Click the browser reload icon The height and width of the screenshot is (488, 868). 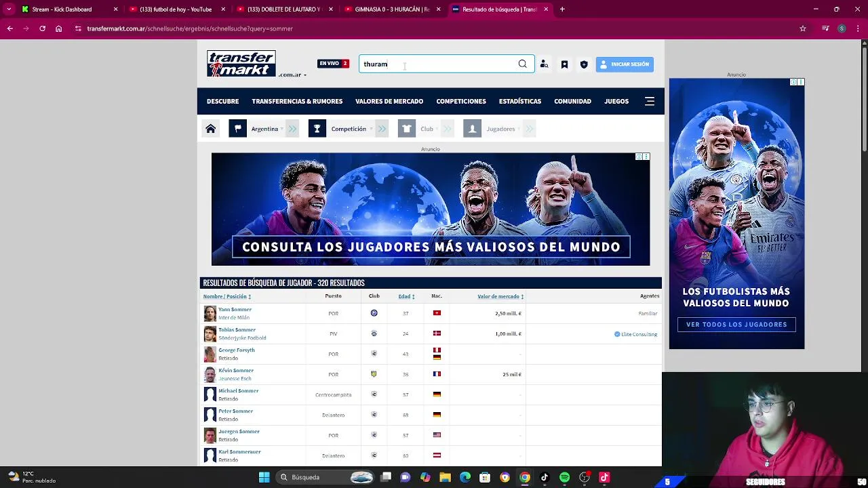(x=42, y=28)
